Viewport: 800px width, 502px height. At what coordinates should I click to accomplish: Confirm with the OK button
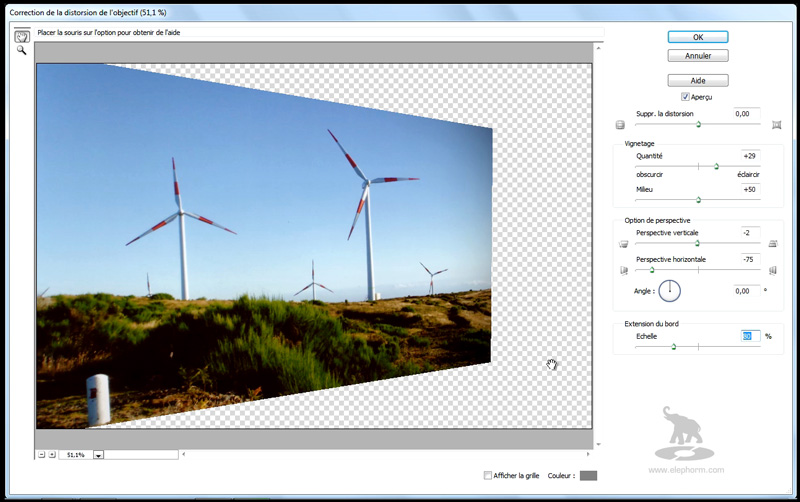click(x=698, y=37)
